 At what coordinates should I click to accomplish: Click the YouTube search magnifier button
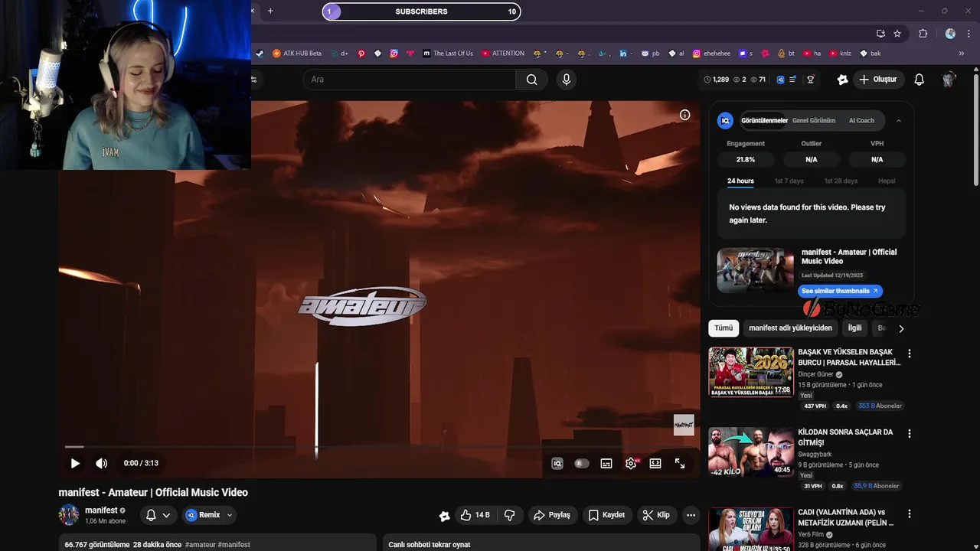(x=531, y=80)
